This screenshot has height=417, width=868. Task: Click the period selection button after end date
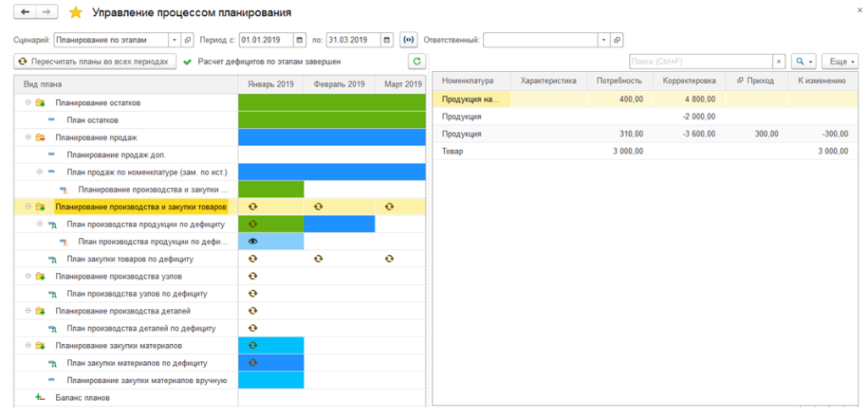408,40
